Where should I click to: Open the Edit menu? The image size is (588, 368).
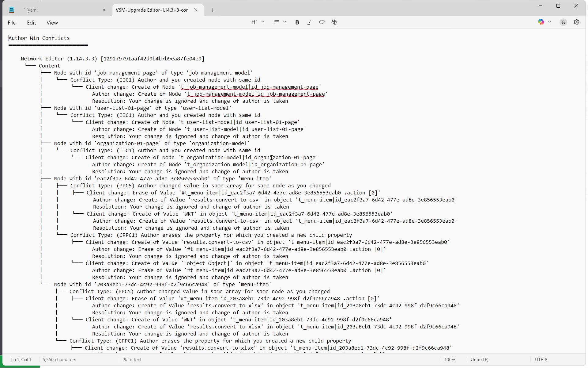click(31, 23)
